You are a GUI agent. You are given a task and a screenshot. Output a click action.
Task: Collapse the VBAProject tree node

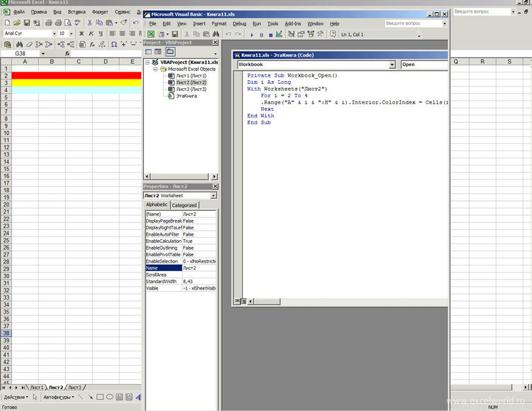pos(148,62)
